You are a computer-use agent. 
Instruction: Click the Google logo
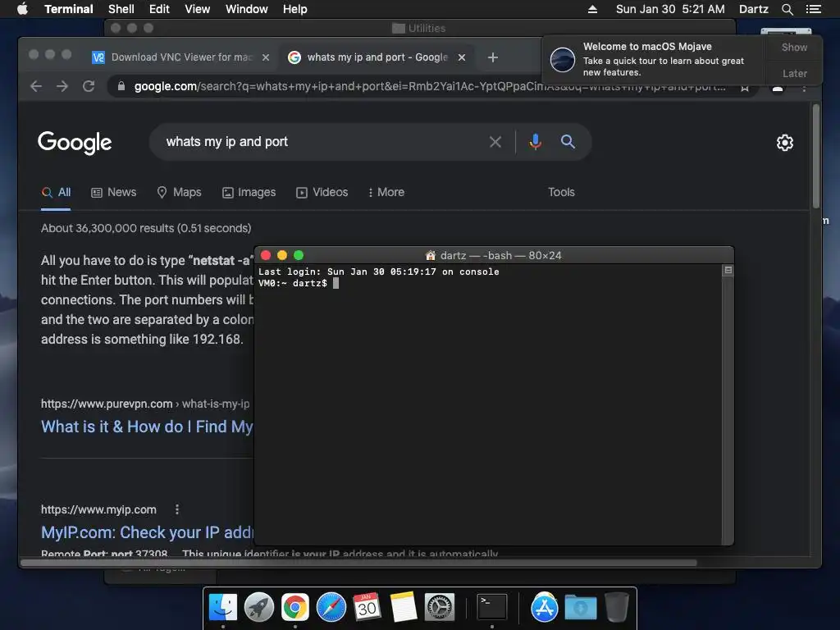75,143
